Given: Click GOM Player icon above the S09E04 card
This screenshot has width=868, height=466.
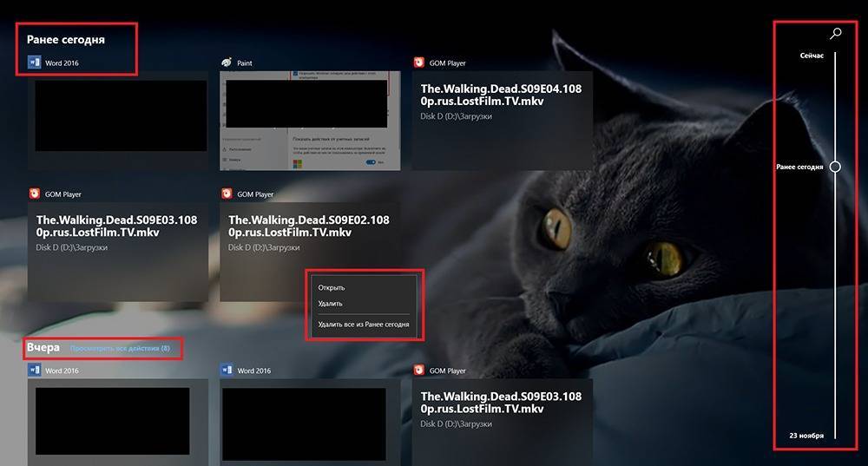Looking at the screenshot, I should (x=419, y=62).
